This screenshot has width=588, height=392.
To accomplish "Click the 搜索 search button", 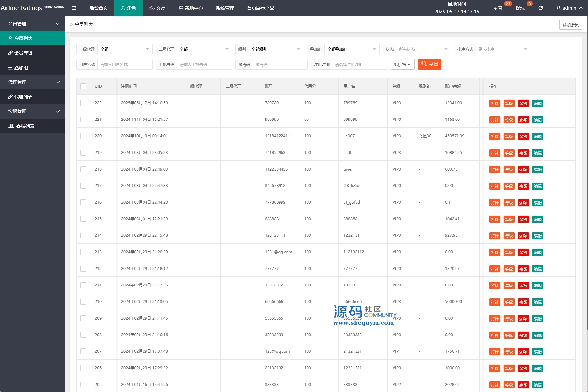I will click(x=403, y=64).
